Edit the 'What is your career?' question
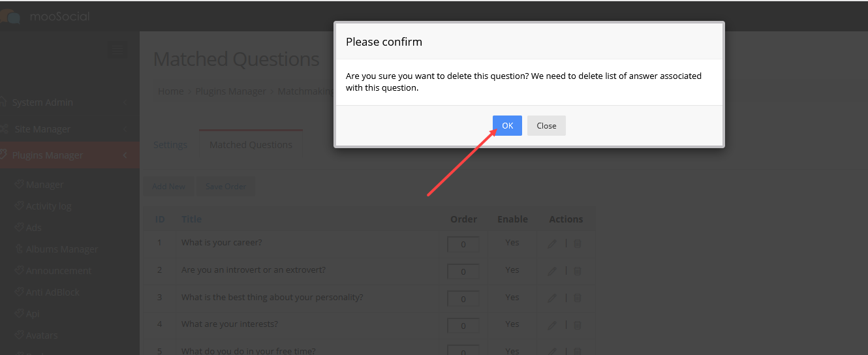This screenshot has height=355, width=868. coord(552,243)
